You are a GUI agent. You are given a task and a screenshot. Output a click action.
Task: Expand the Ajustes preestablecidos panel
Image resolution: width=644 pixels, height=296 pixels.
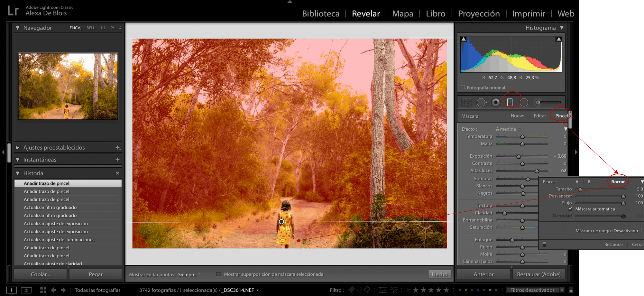click(18, 148)
